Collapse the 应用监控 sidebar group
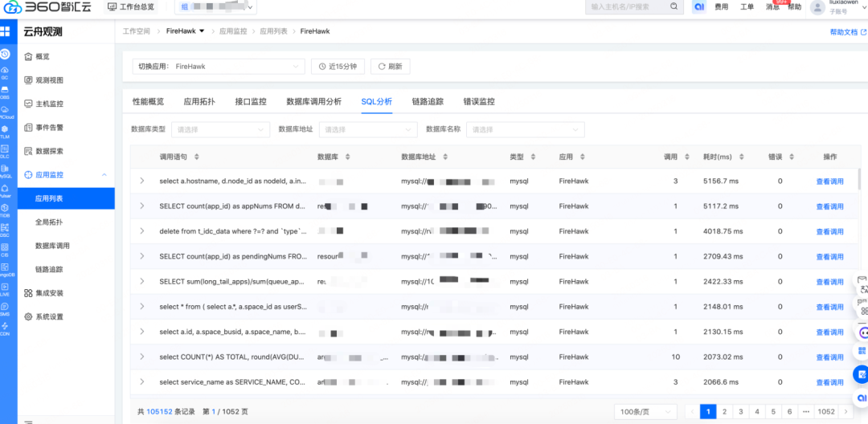The height and width of the screenshot is (424, 868). point(104,175)
